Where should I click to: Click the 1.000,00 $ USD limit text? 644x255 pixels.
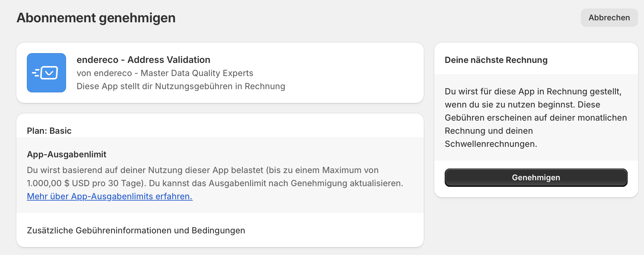click(58, 183)
